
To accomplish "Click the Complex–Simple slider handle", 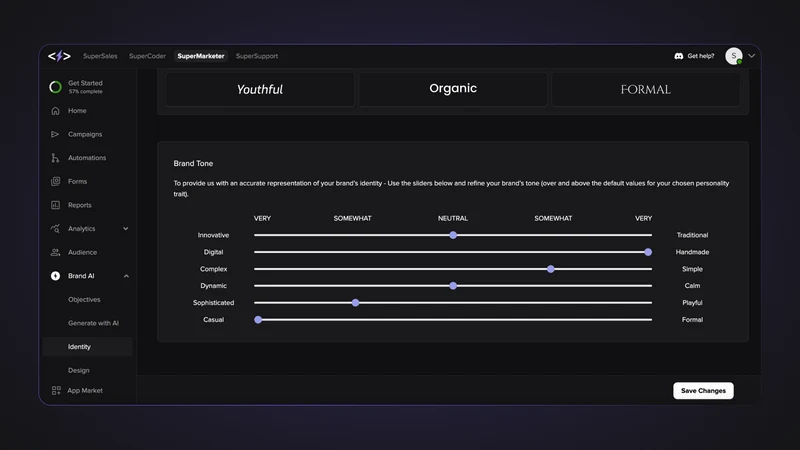I will pyautogui.click(x=551, y=269).
